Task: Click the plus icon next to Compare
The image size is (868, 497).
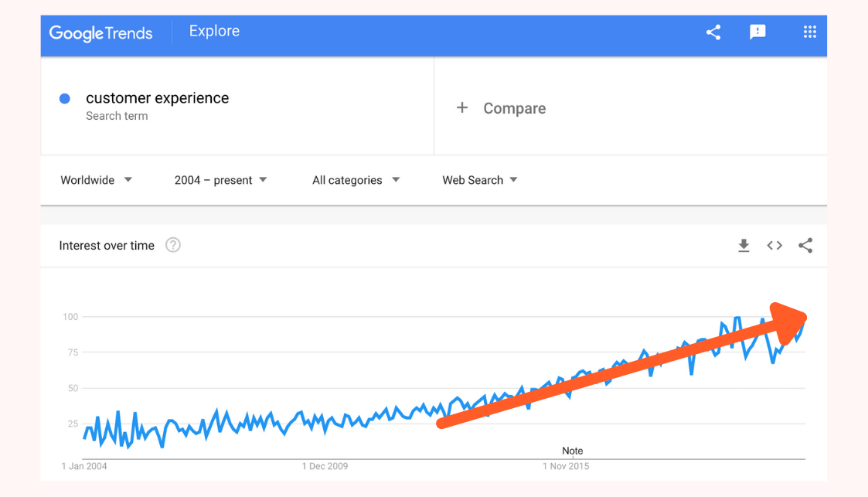Action: coord(462,108)
